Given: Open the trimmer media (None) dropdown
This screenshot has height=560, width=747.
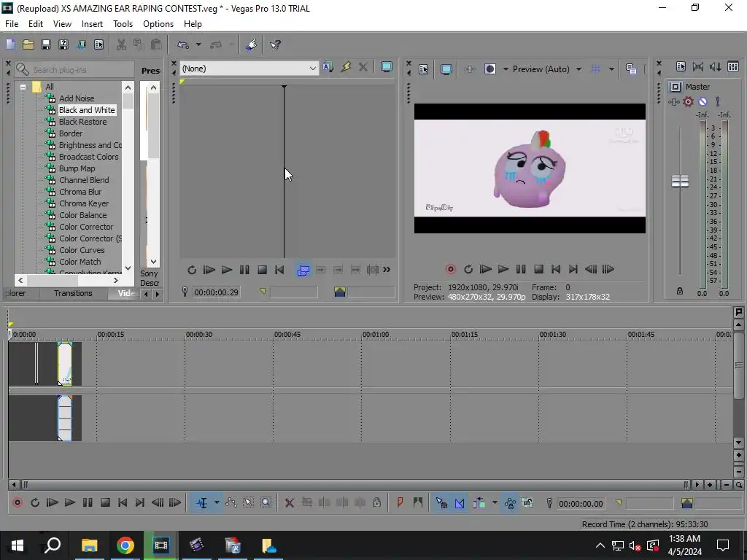Looking at the screenshot, I should [249, 69].
